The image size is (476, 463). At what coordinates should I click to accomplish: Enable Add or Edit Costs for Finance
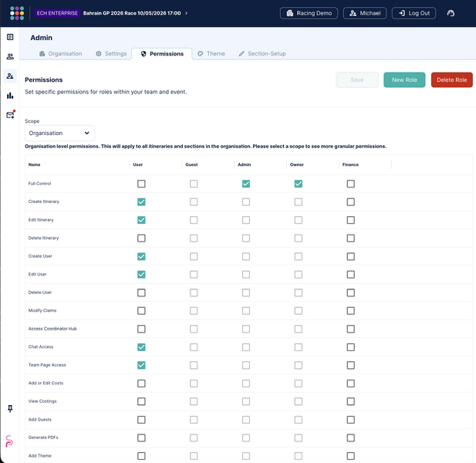tap(350, 384)
